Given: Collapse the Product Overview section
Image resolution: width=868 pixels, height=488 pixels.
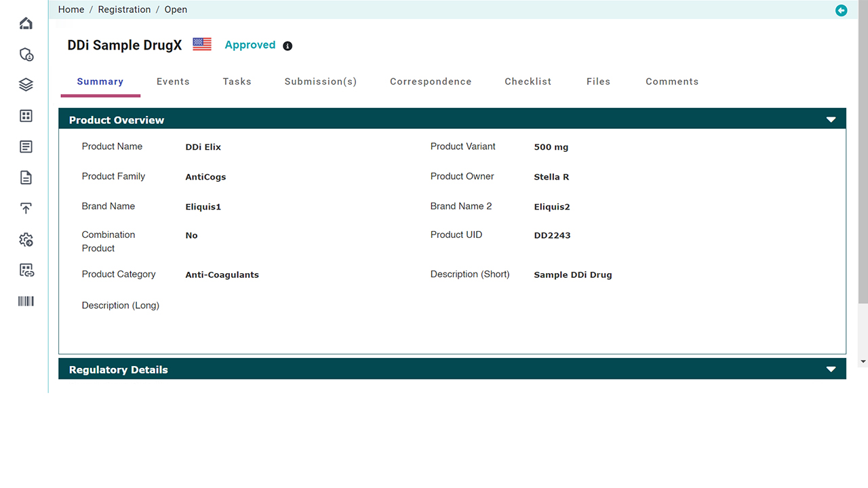Looking at the screenshot, I should pyautogui.click(x=831, y=120).
